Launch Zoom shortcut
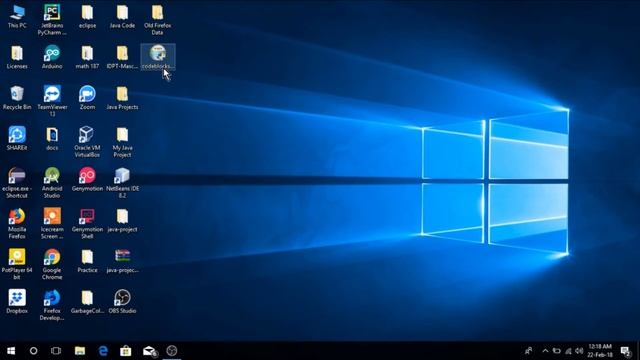 click(87, 98)
